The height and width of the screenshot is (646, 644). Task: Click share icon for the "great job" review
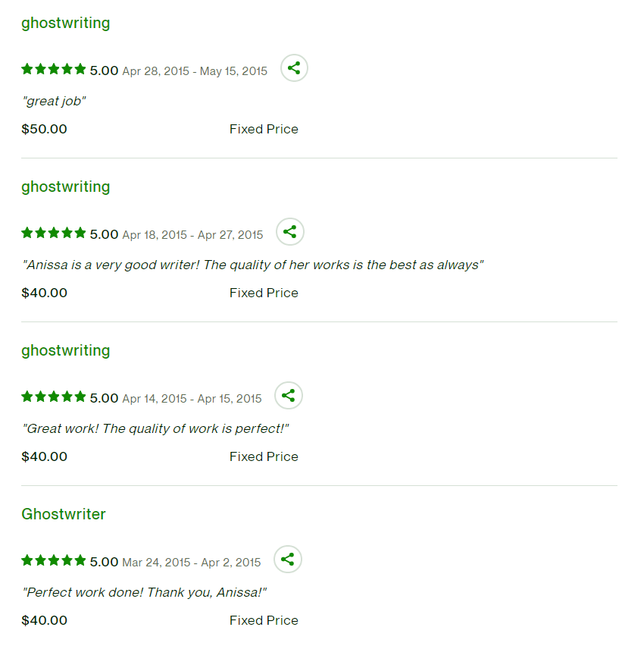click(x=294, y=68)
